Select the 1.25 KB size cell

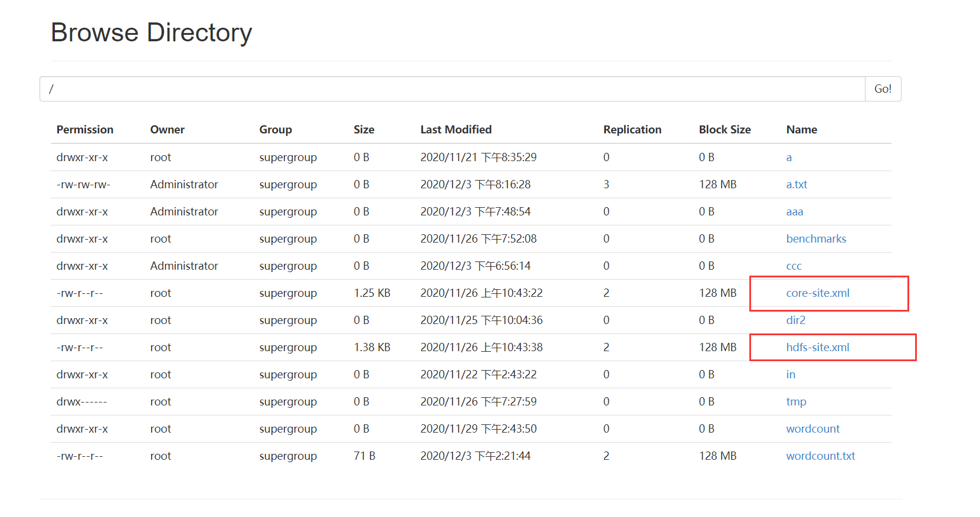[x=372, y=293]
